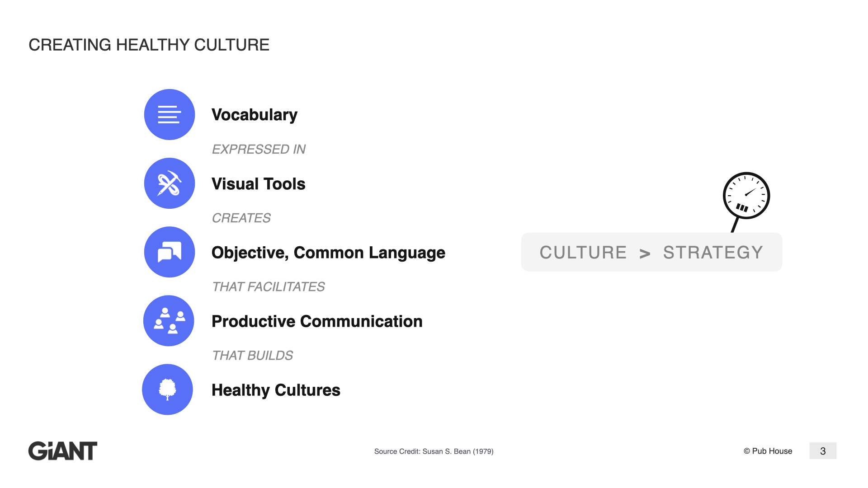This screenshot has width=868, height=488.
Task: Select the Visual Tools heading
Action: (x=259, y=184)
